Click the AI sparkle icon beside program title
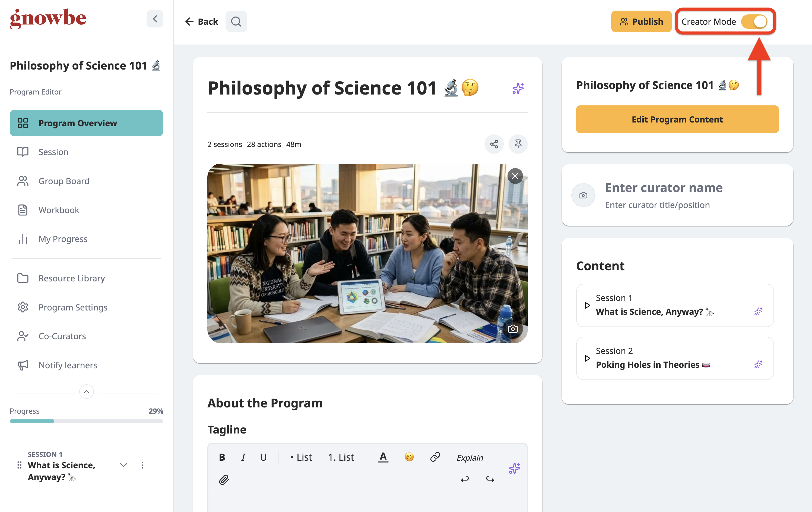812x512 pixels. (x=518, y=89)
